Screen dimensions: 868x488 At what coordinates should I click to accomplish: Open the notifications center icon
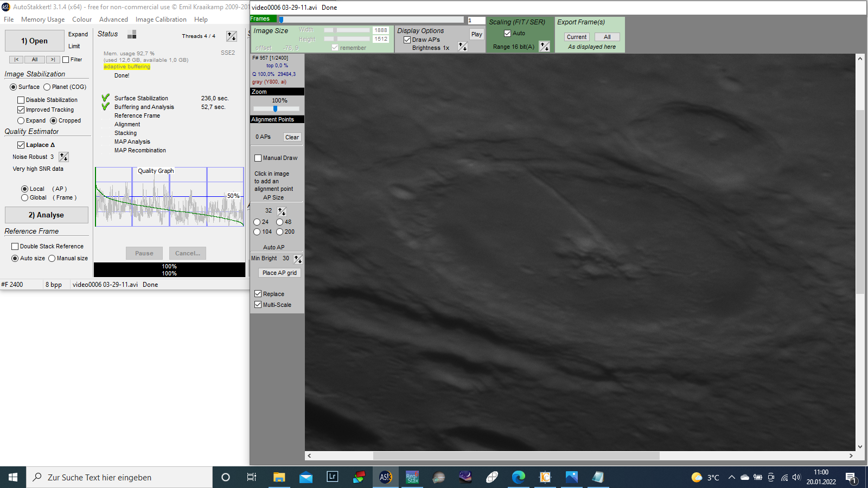click(x=851, y=477)
